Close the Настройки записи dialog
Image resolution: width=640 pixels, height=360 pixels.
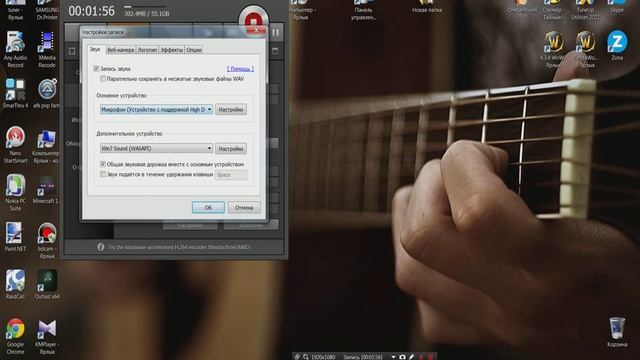click(x=256, y=30)
